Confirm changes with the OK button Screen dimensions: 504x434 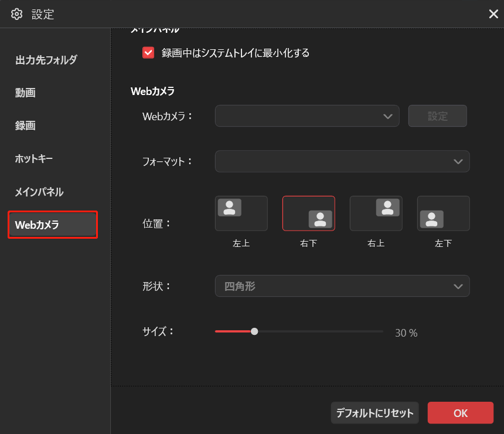pyautogui.click(x=461, y=413)
